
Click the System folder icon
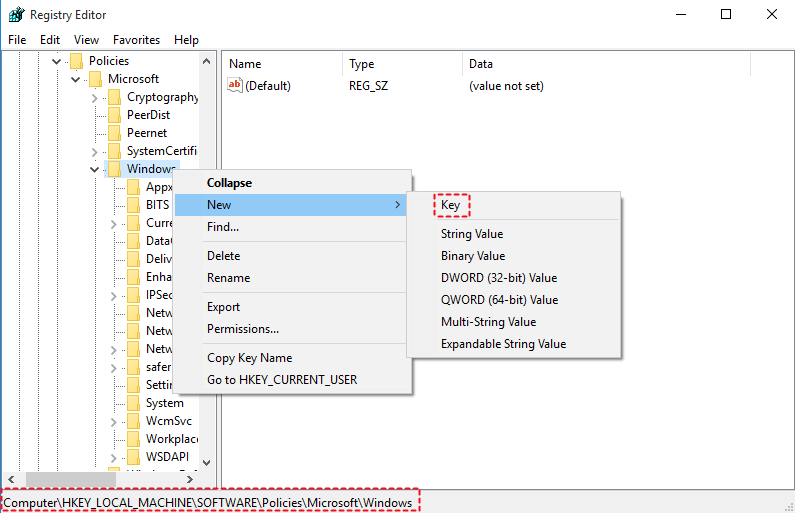(133, 403)
